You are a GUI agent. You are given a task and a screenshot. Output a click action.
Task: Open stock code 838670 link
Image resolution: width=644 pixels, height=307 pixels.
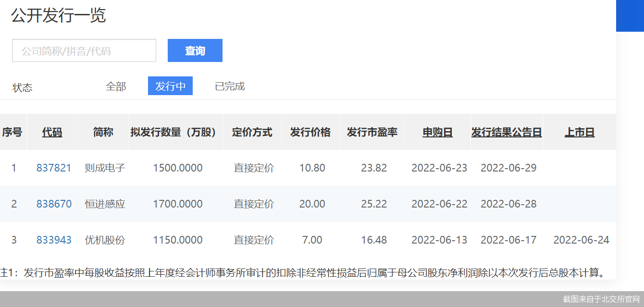tap(54, 204)
